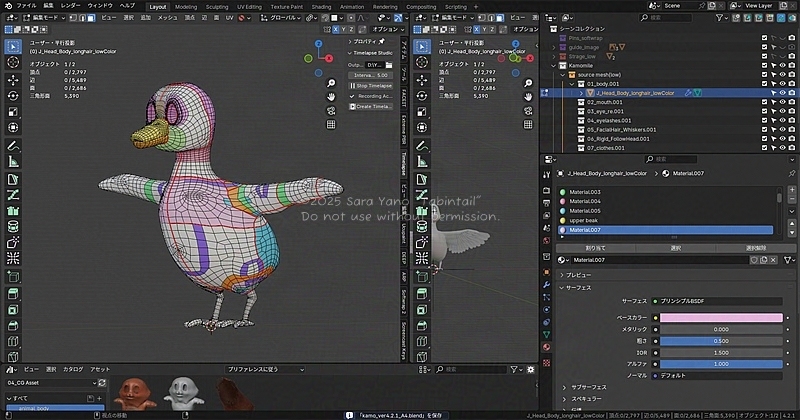Select the Move tool in left viewport toolbar
Screen dimensions: 800x420
coord(13,80)
